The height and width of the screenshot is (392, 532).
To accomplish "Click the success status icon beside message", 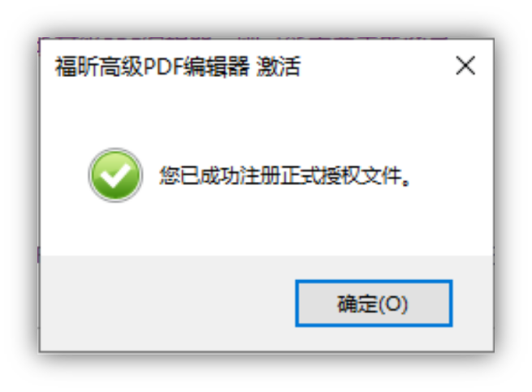I will (115, 175).
